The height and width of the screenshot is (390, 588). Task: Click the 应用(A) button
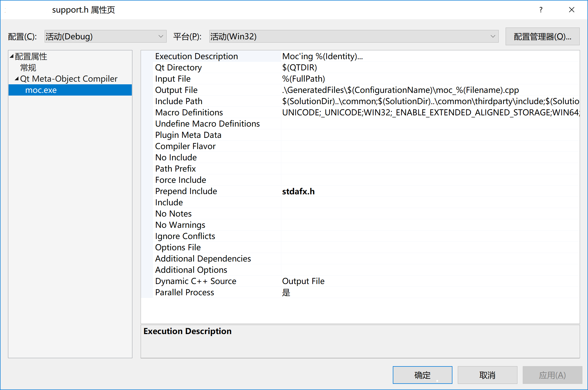pyautogui.click(x=552, y=375)
